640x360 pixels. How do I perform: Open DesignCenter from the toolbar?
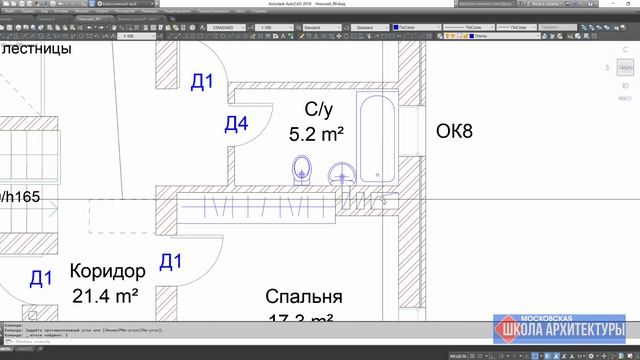point(153,27)
